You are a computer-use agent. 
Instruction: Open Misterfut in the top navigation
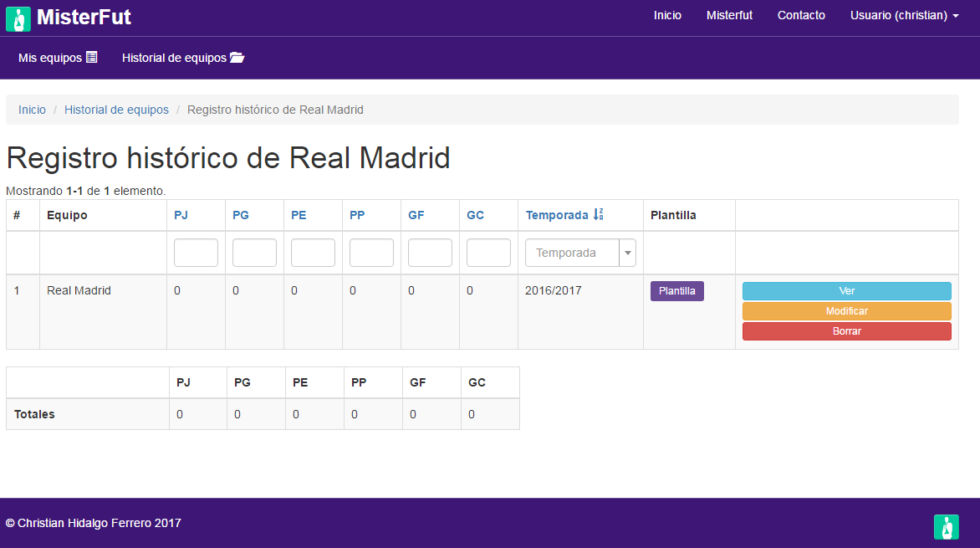pos(729,16)
